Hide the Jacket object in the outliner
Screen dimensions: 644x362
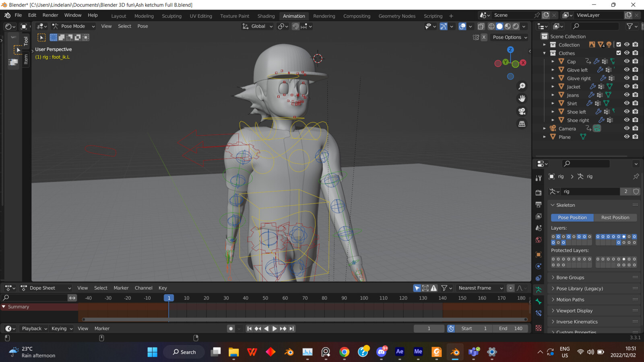coord(627,86)
